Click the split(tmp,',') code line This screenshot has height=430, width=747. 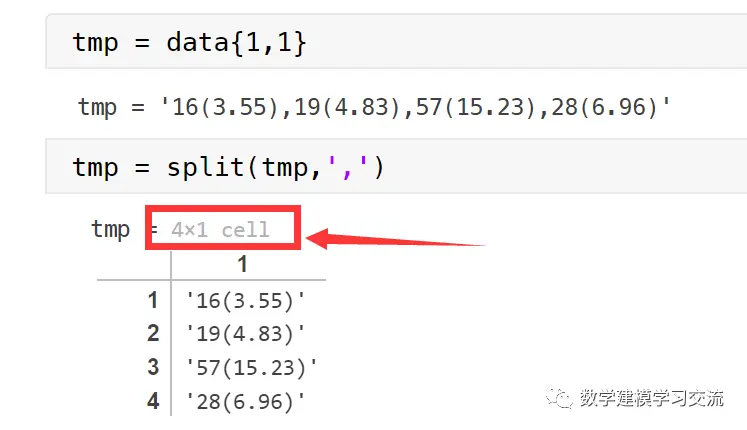(228, 168)
